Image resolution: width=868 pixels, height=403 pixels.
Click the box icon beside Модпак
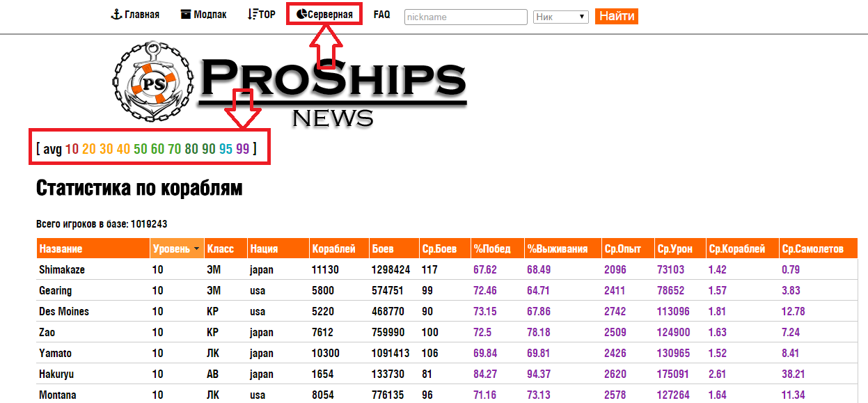click(x=185, y=15)
